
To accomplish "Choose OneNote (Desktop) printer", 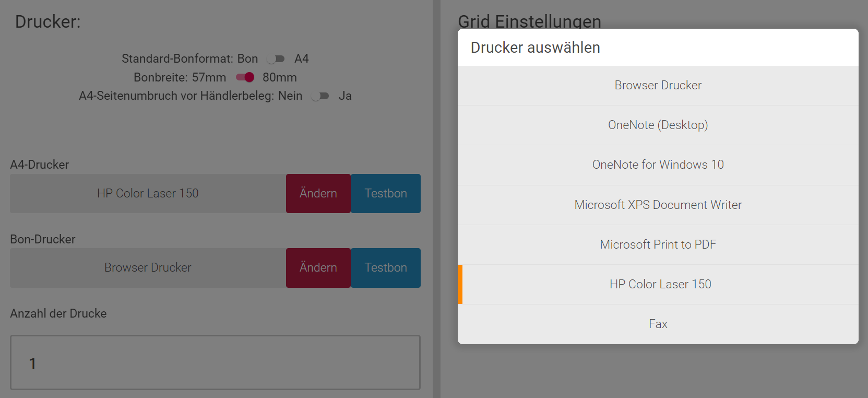I will pyautogui.click(x=658, y=125).
